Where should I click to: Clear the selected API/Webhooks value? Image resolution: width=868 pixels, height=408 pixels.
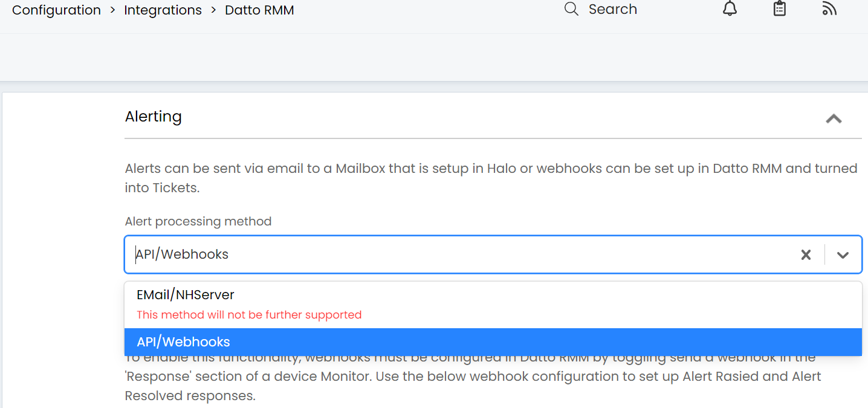coord(806,255)
